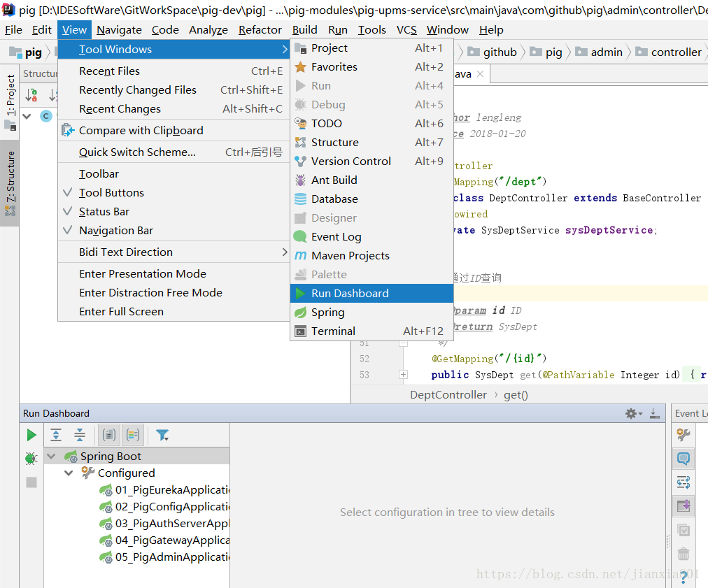Toggle group-by-type button in Run Dashboard

[109, 435]
